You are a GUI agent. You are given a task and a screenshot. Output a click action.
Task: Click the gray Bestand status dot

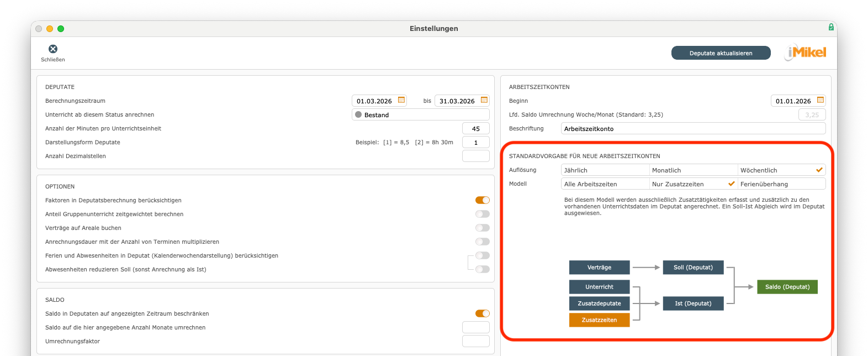(358, 115)
